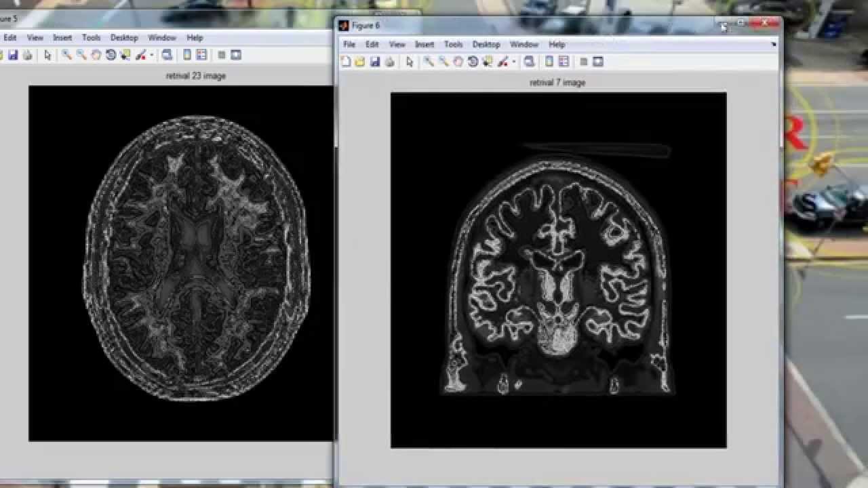Hide plot tools in Figure 6
Viewport: 868px width, 488px height.
(583, 62)
